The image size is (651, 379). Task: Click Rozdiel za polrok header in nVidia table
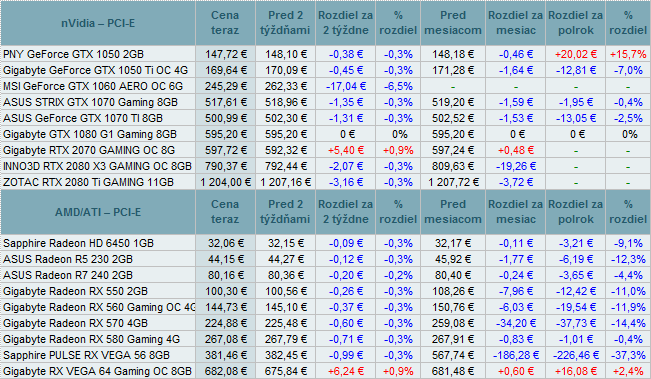575,23
